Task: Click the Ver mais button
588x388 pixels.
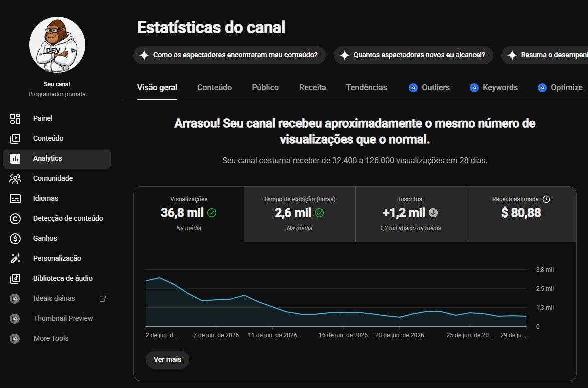Action: pos(167,359)
